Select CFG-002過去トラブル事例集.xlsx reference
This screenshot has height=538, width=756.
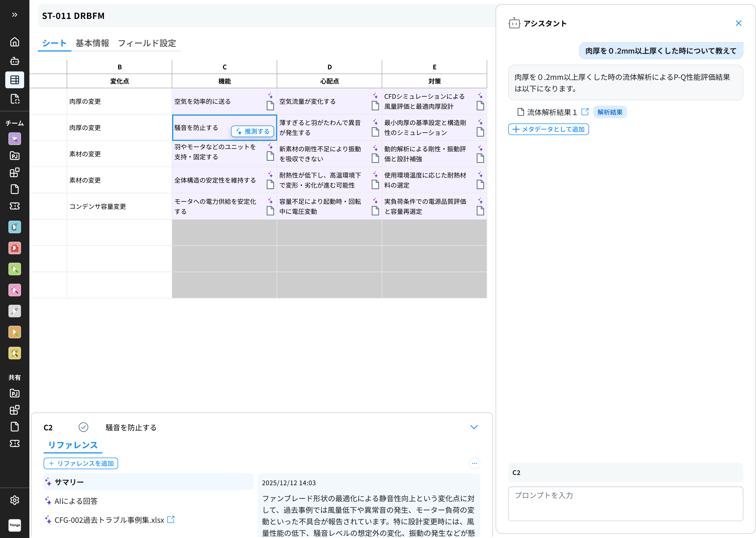coord(109,520)
